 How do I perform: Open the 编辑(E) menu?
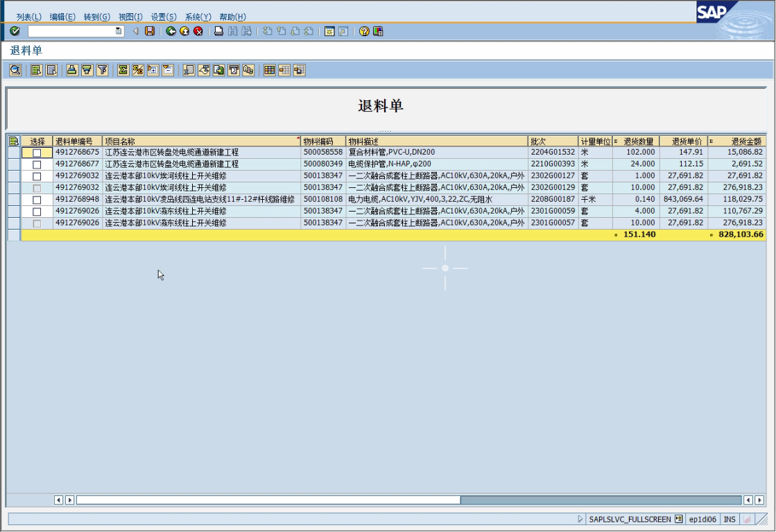(62, 17)
